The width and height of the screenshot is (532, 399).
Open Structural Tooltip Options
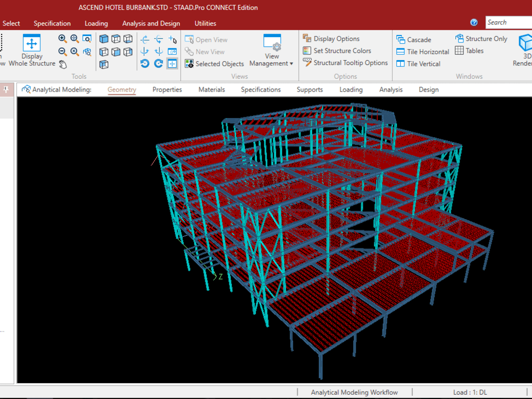(x=345, y=63)
